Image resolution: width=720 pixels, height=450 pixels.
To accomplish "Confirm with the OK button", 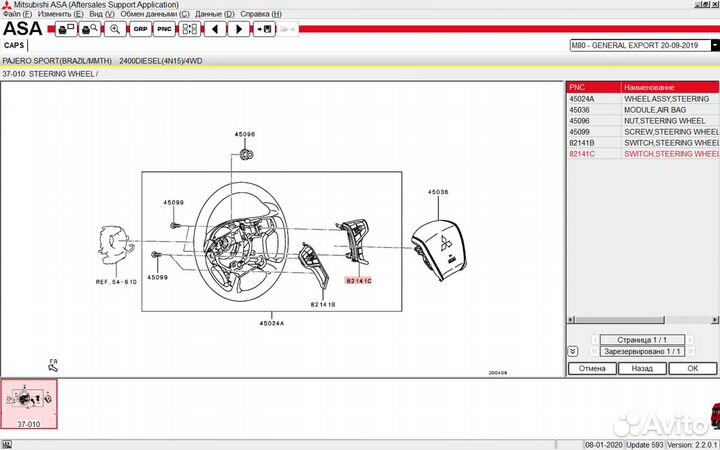I will pos(693,368).
